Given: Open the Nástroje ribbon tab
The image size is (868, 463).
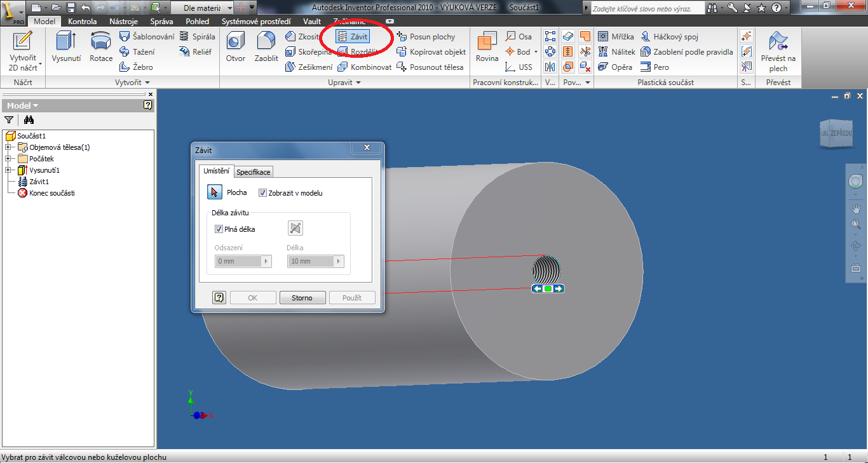Looking at the screenshot, I should 123,22.
